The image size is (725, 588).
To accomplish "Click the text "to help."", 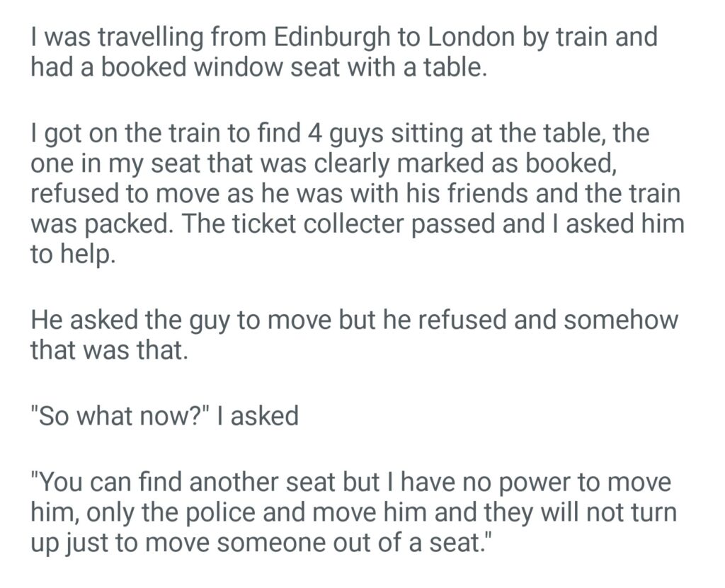I will 72,255.
